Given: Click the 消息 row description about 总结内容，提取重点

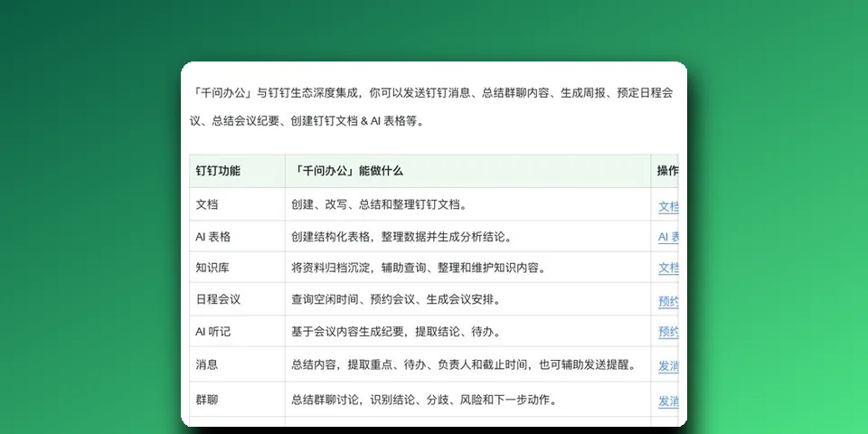Looking at the screenshot, I should pos(463,364).
